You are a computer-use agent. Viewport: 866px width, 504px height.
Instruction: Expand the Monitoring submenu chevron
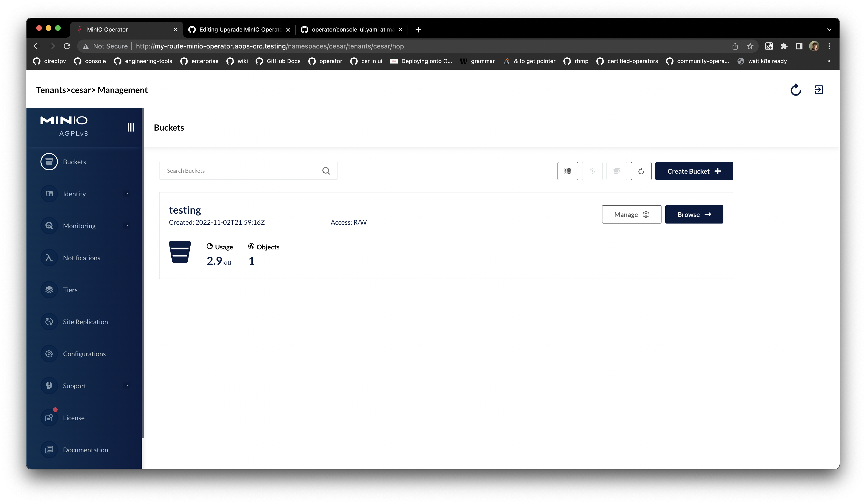point(127,226)
